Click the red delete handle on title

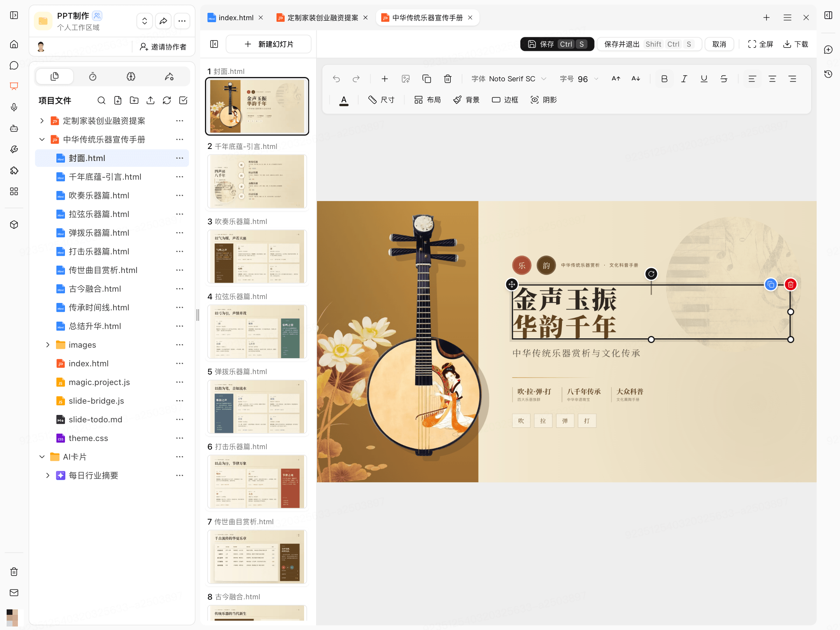pyautogui.click(x=791, y=284)
